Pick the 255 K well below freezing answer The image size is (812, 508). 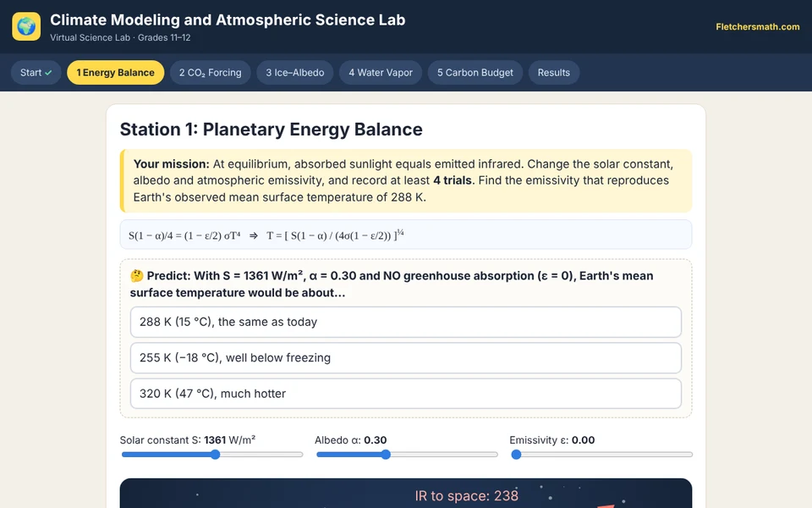pos(405,357)
